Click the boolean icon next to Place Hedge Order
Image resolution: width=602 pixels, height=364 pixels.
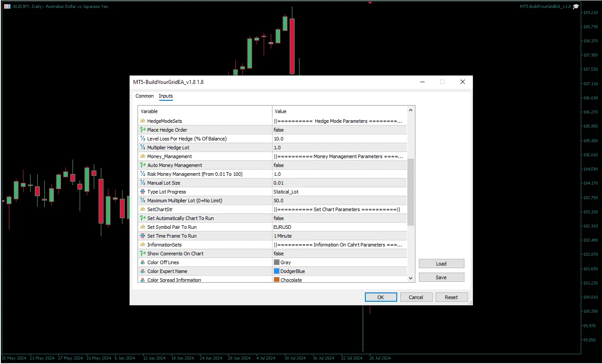click(143, 130)
